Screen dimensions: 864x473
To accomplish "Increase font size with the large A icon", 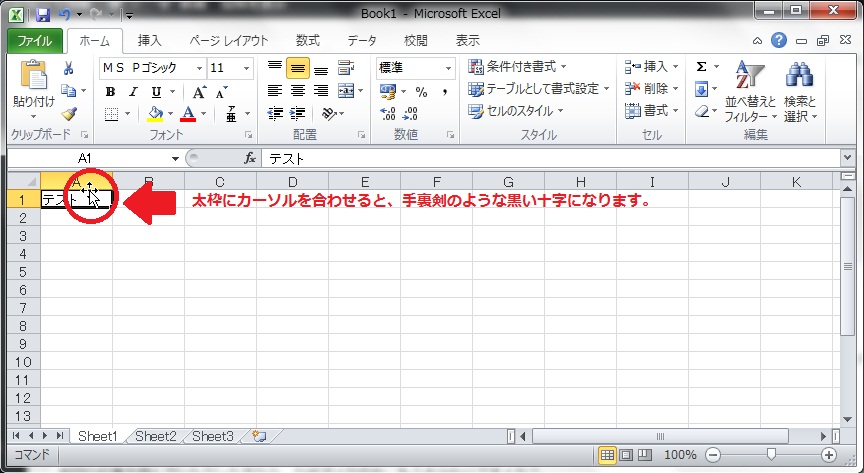I will pos(198,92).
